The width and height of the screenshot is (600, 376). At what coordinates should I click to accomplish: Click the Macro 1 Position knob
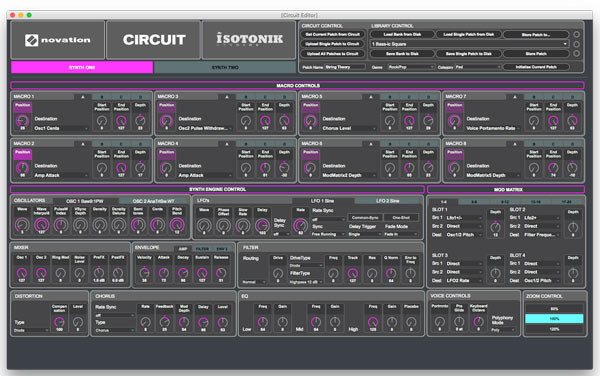tap(22, 121)
